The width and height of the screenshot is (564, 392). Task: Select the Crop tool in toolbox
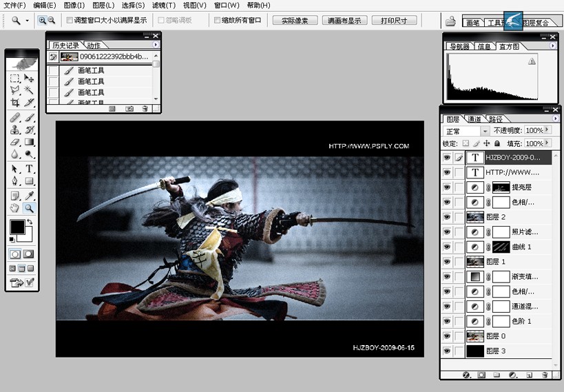pyautogui.click(x=14, y=103)
